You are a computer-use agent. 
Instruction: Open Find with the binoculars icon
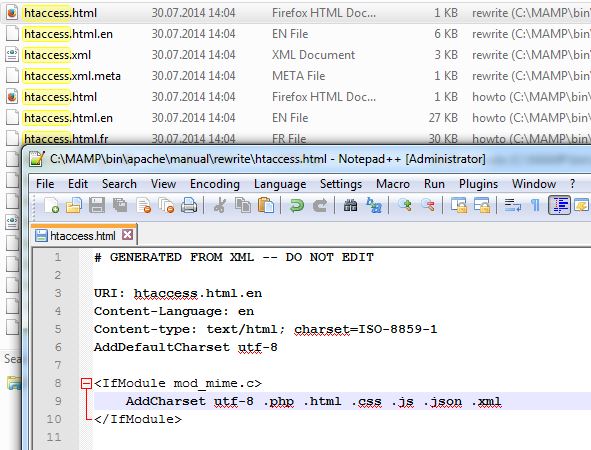pos(351,205)
